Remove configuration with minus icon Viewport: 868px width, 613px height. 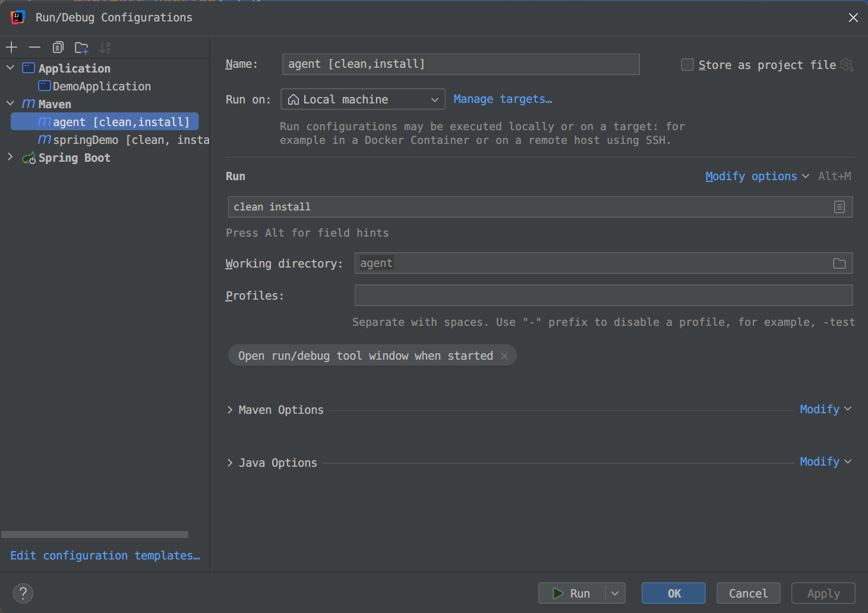pyautogui.click(x=34, y=47)
